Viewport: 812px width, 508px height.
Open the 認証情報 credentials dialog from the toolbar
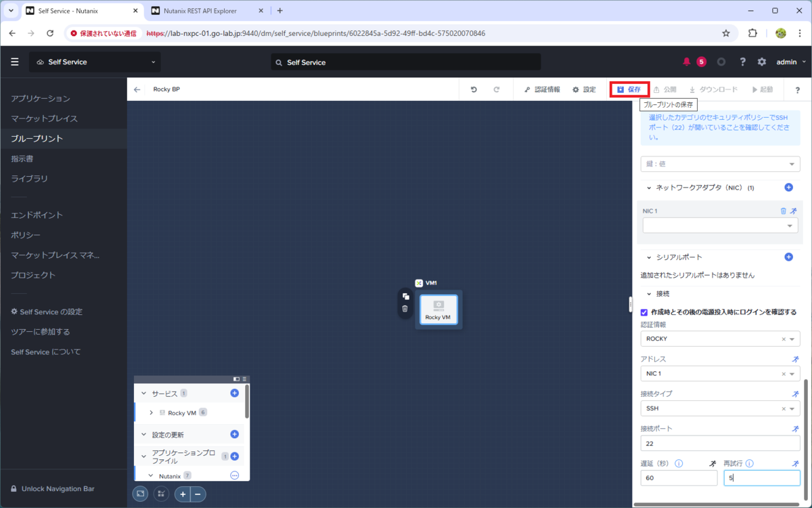coord(542,89)
